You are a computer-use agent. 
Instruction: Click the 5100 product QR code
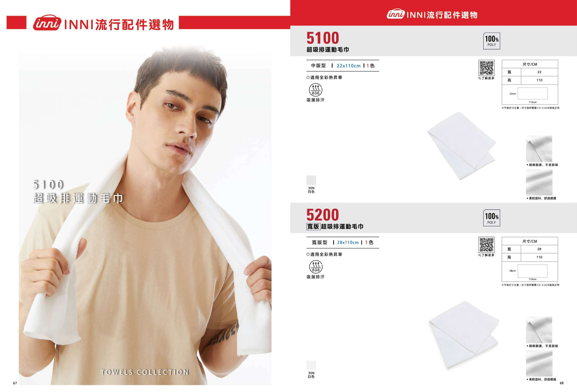486,68
